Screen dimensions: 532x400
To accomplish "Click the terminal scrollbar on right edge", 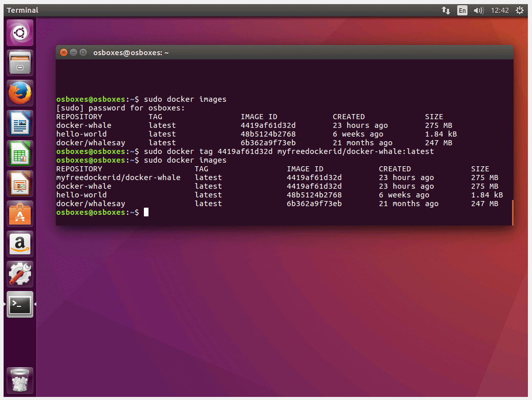I will point(513,213).
